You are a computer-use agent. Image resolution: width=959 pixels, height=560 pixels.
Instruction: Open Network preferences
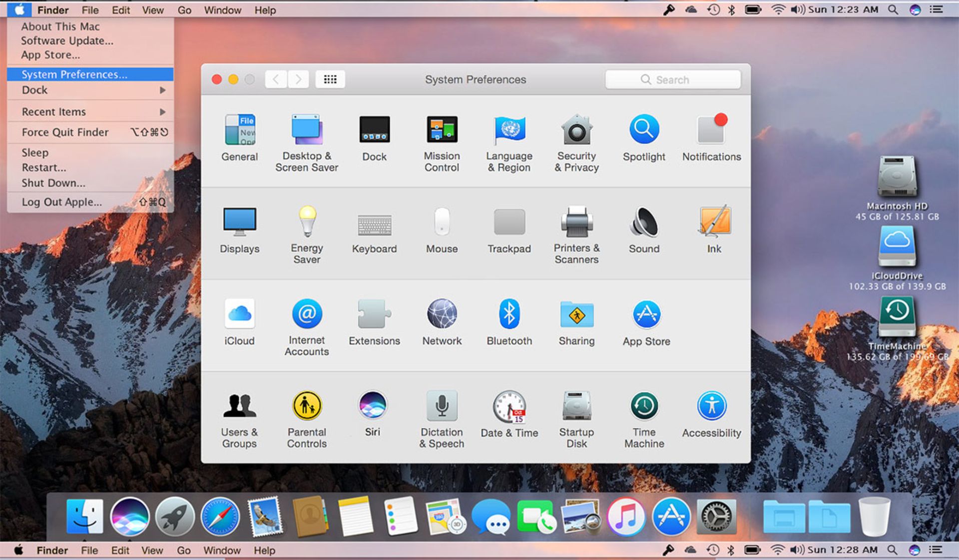(x=442, y=322)
